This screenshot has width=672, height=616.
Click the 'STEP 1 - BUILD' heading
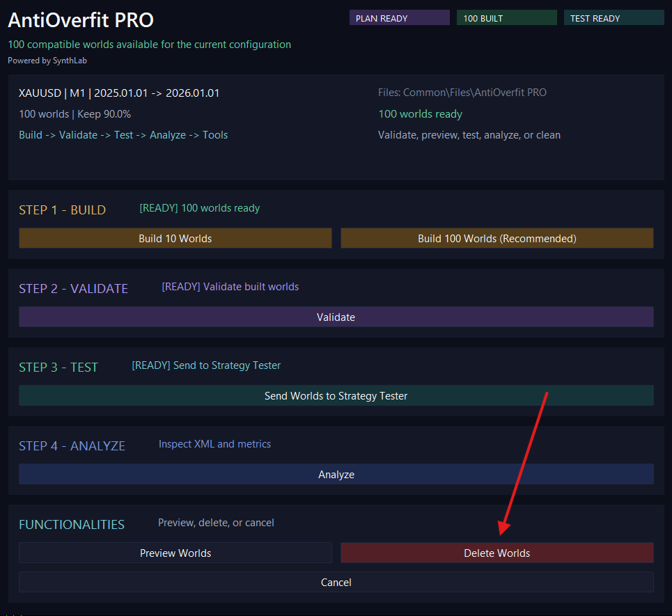click(62, 210)
